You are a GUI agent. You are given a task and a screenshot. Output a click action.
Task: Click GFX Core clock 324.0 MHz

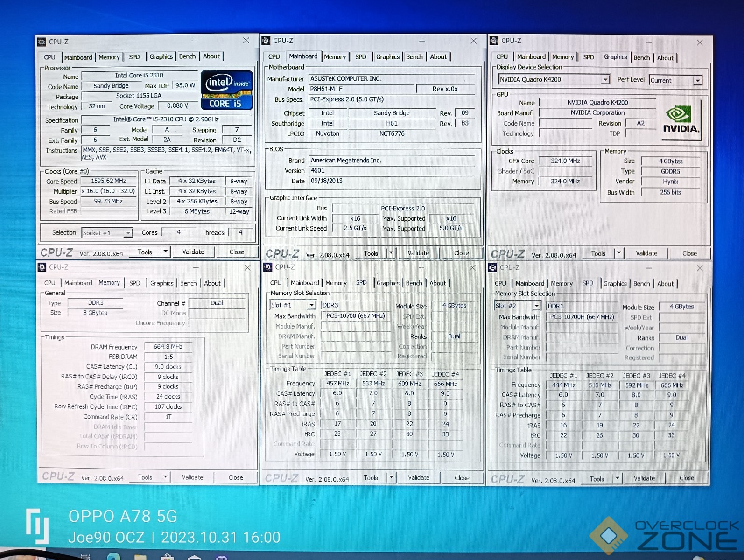[565, 161]
